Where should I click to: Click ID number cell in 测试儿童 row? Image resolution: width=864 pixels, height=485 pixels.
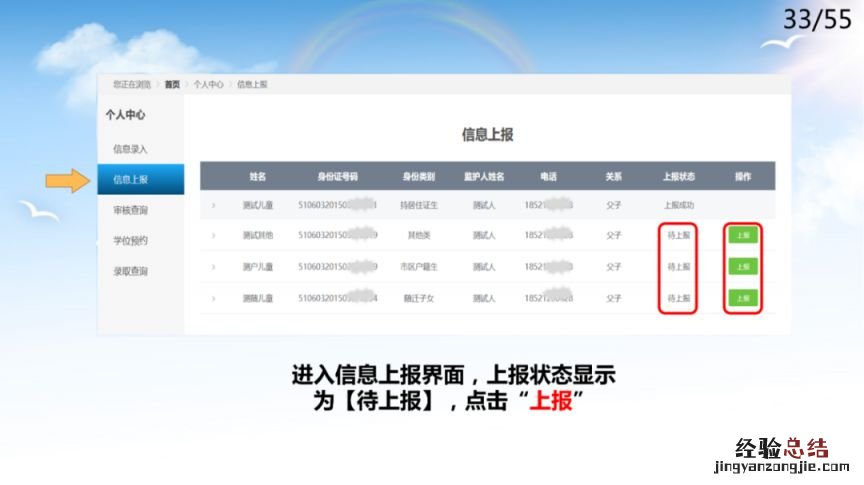point(337,205)
